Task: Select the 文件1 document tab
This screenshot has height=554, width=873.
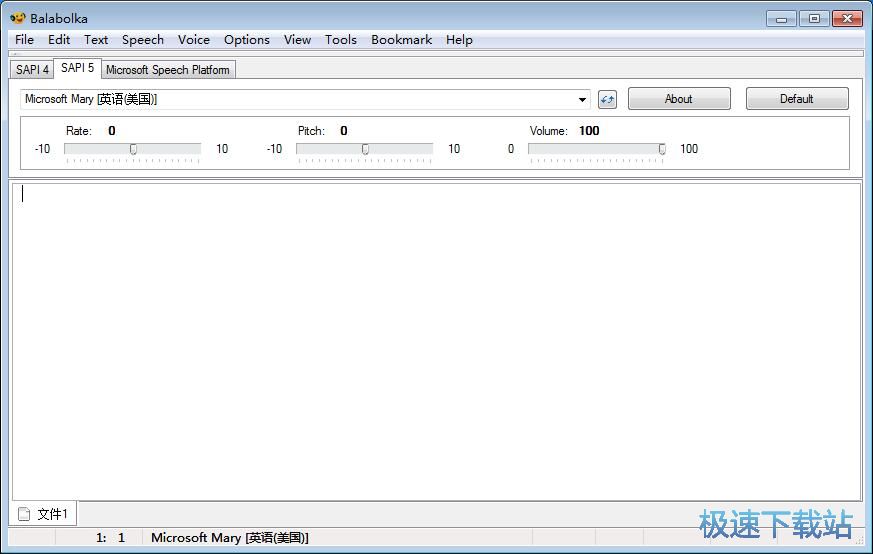Action: pos(43,514)
